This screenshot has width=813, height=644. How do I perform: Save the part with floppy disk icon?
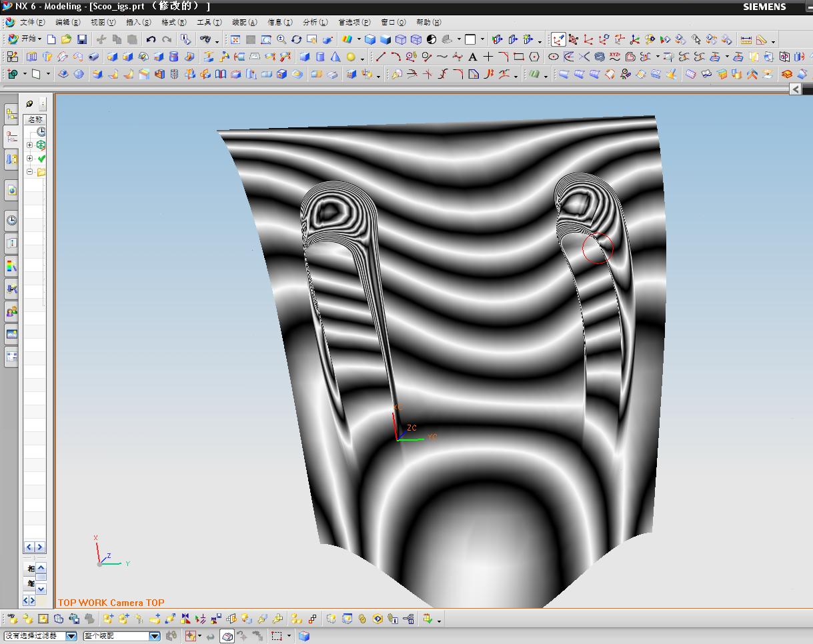[x=82, y=39]
